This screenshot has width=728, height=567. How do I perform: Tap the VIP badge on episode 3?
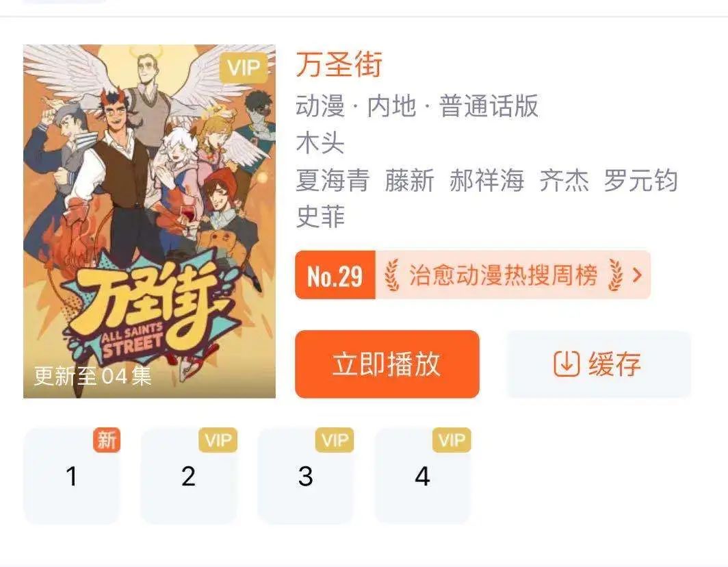click(x=335, y=440)
